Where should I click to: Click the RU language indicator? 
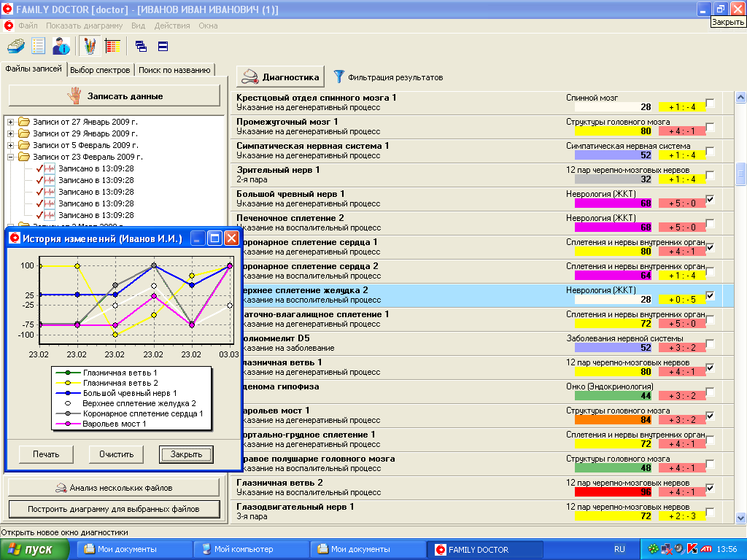coord(619,549)
